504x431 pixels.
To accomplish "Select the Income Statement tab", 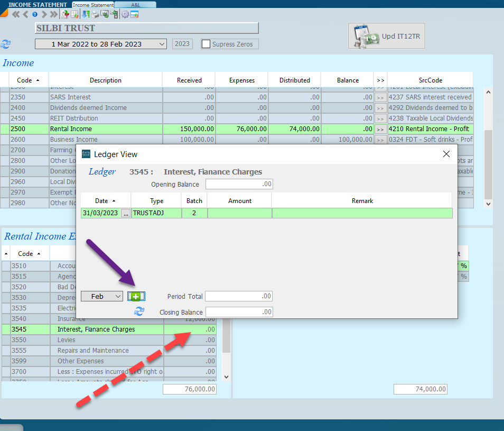I will [x=93, y=5].
